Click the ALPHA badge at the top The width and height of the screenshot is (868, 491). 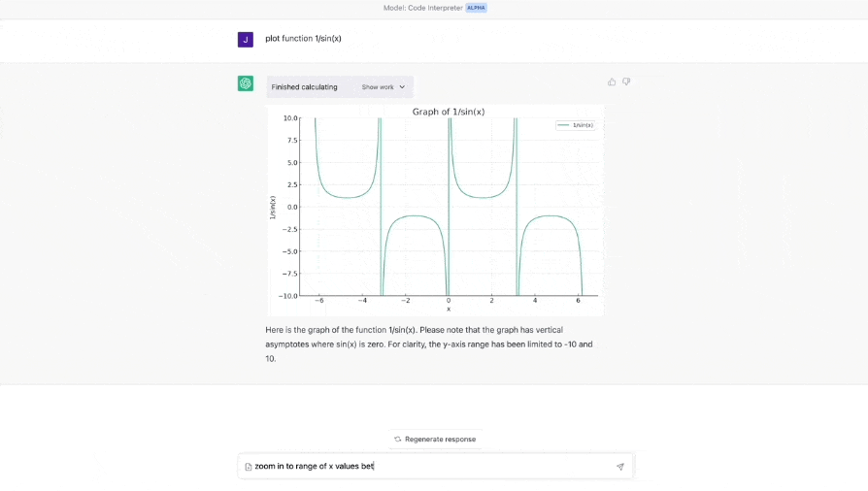pyautogui.click(x=476, y=8)
